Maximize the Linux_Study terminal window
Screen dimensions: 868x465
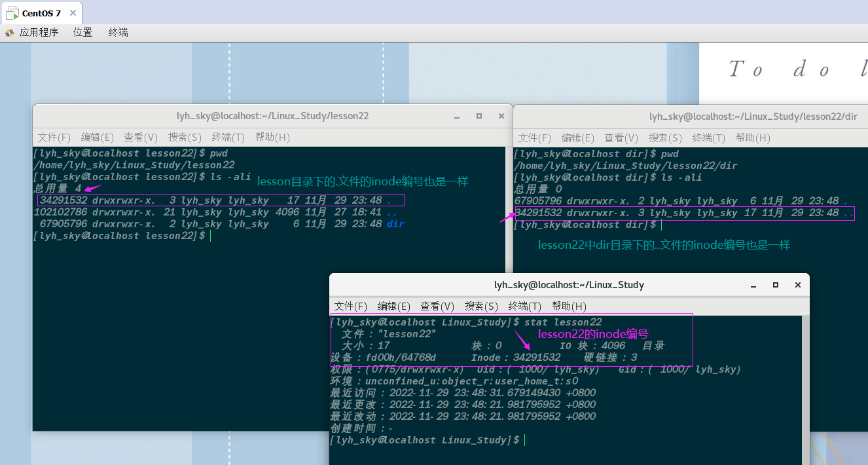click(776, 285)
